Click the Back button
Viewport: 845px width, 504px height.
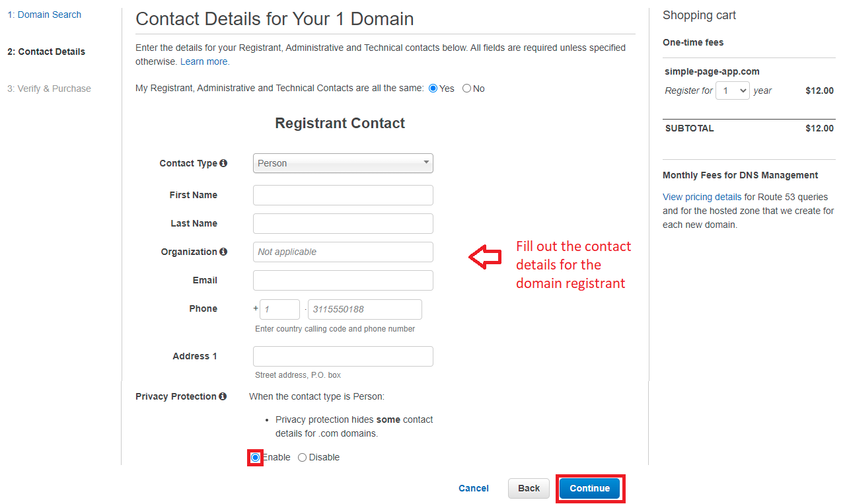click(529, 488)
